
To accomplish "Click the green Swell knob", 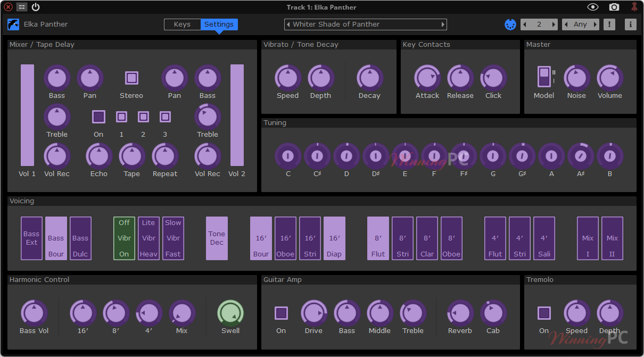I will click(230, 313).
